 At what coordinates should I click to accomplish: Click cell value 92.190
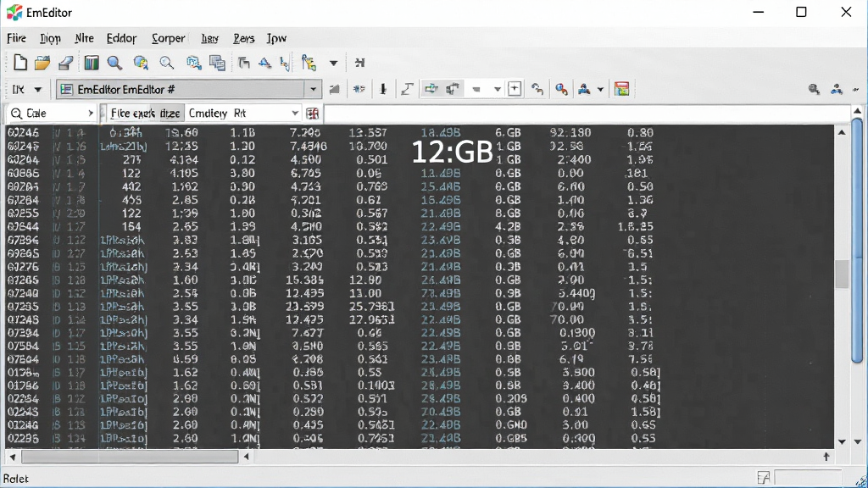click(570, 133)
